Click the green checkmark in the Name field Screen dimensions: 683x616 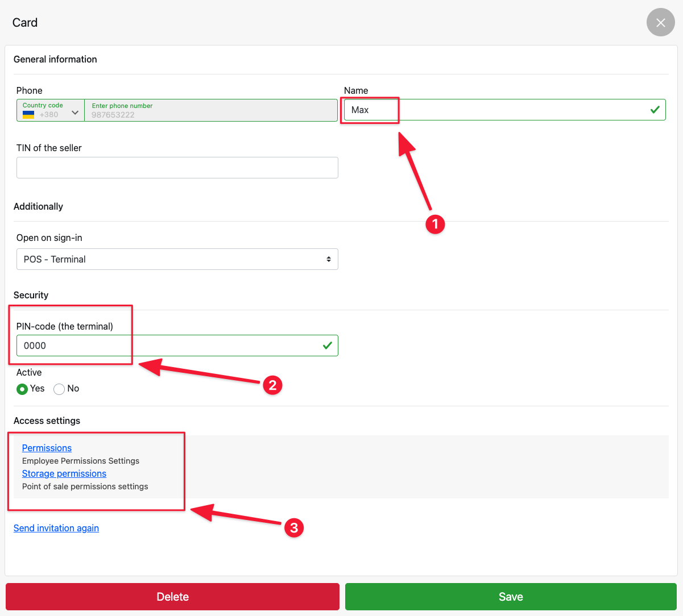655,110
